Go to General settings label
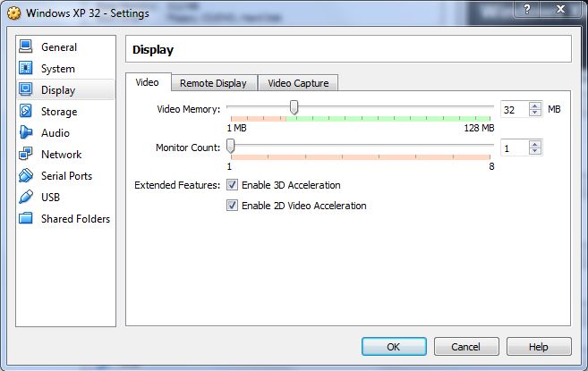Image resolution: width=588 pixels, height=371 pixels. (x=59, y=47)
